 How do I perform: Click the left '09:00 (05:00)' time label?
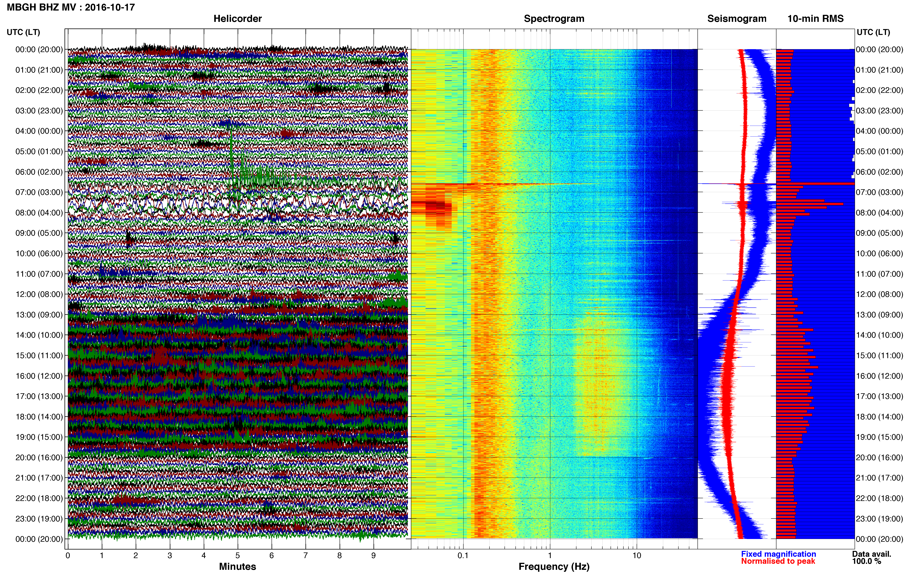click(39, 233)
